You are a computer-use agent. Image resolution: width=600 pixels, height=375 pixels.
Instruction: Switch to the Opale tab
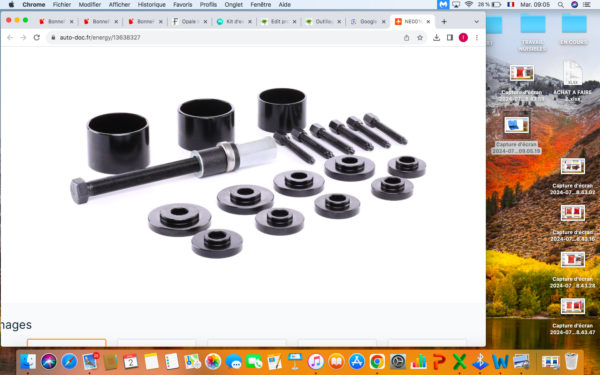189,22
